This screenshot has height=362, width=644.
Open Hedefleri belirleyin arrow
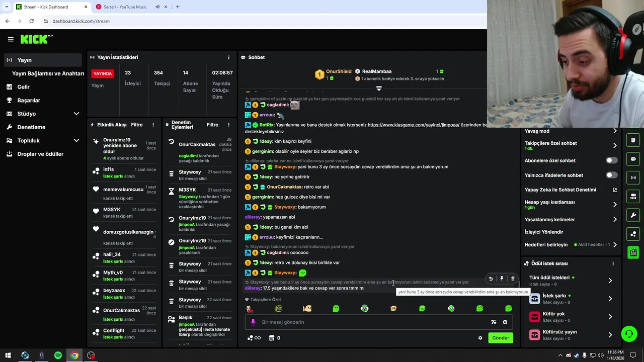click(615, 245)
